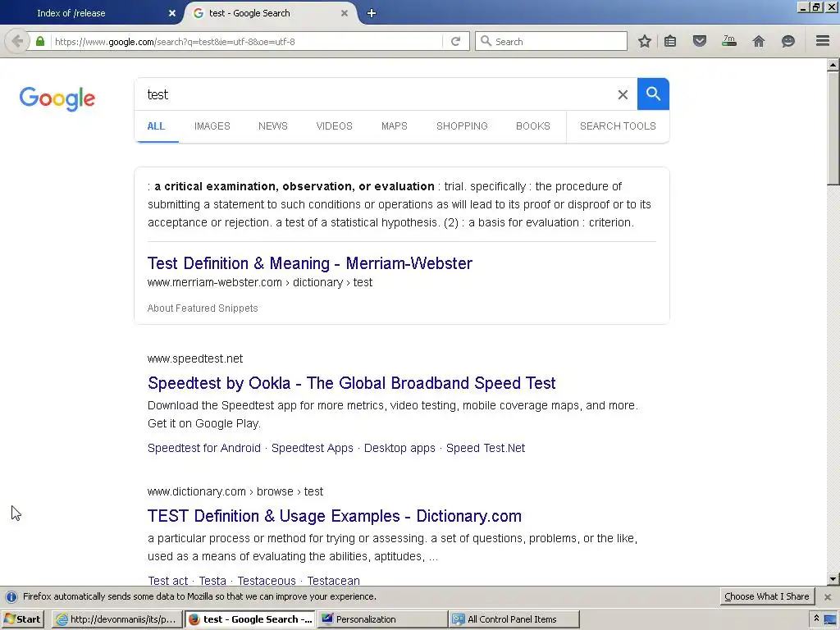Open the Testaceous sublink

pyautogui.click(x=267, y=581)
